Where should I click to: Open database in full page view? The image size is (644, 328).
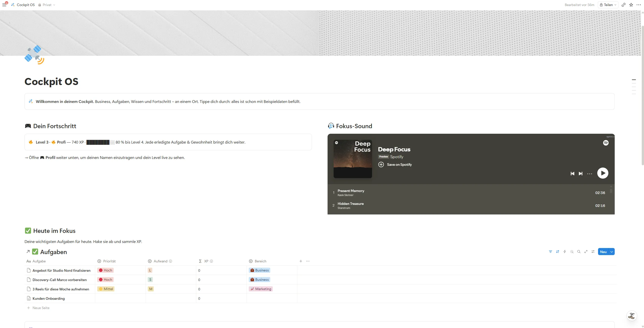[x=586, y=252]
